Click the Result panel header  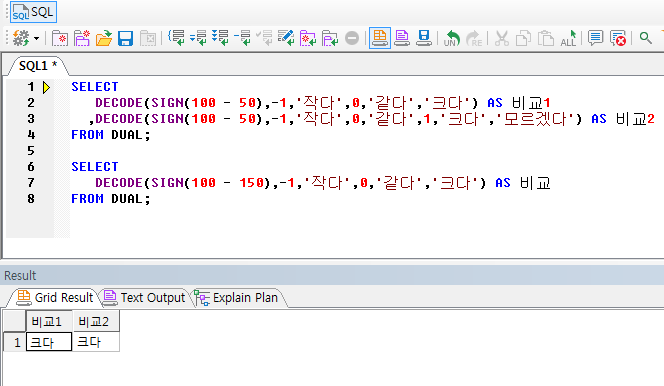[x=332, y=276]
